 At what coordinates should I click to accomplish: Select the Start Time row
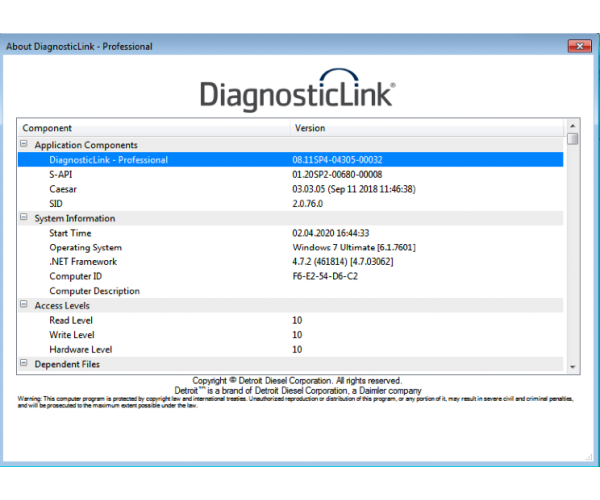(x=290, y=233)
